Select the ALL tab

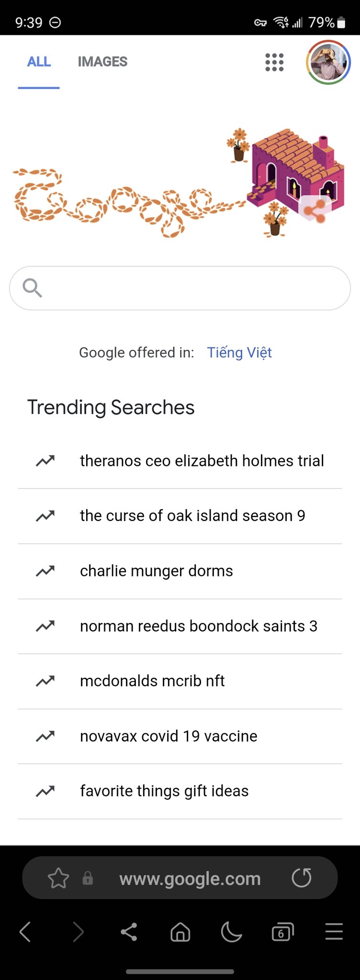pos(39,62)
